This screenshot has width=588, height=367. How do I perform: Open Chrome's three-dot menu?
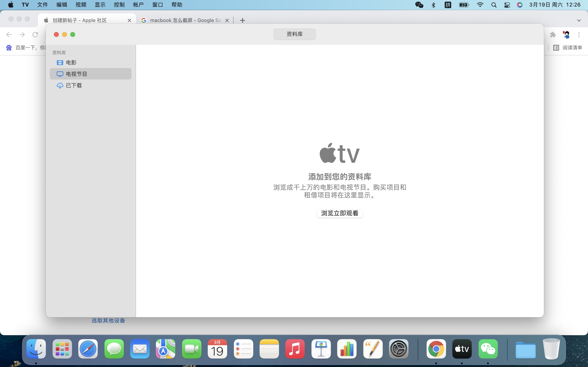tap(579, 35)
